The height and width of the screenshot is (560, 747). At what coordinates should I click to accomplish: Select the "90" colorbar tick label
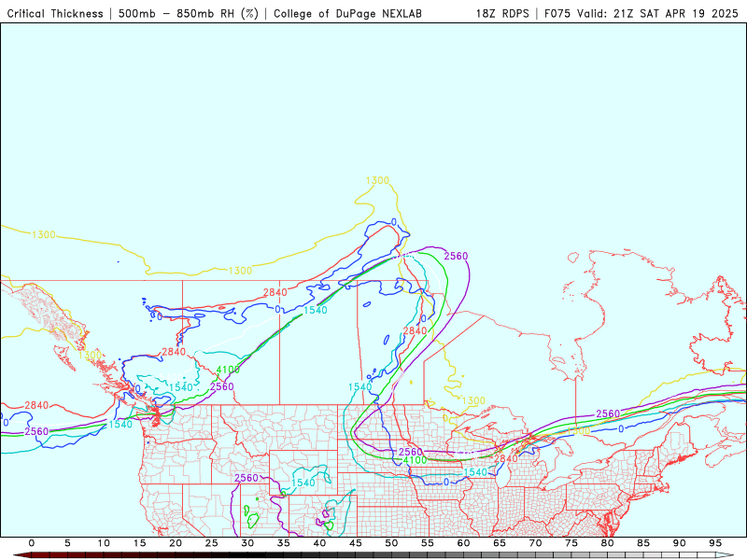(x=679, y=543)
